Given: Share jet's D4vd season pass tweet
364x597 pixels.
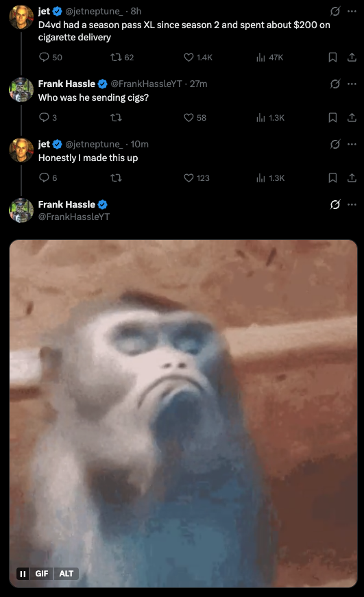Looking at the screenshot, I should 352,57.
